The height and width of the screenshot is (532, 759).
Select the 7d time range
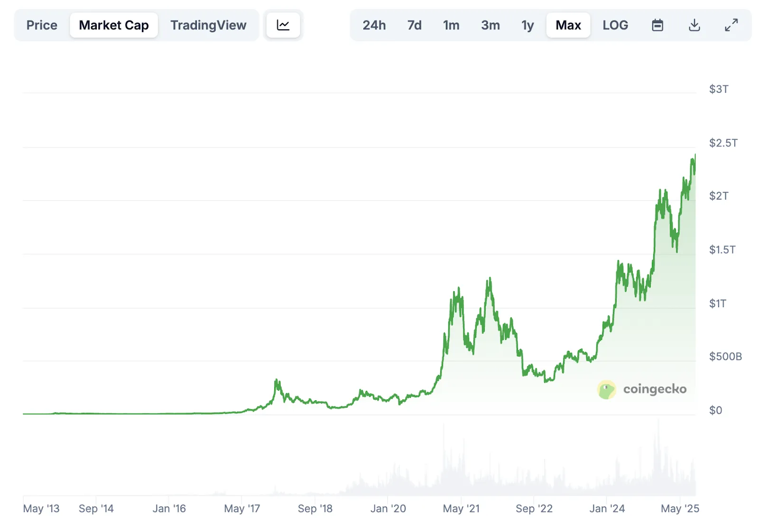coord(414,25)
